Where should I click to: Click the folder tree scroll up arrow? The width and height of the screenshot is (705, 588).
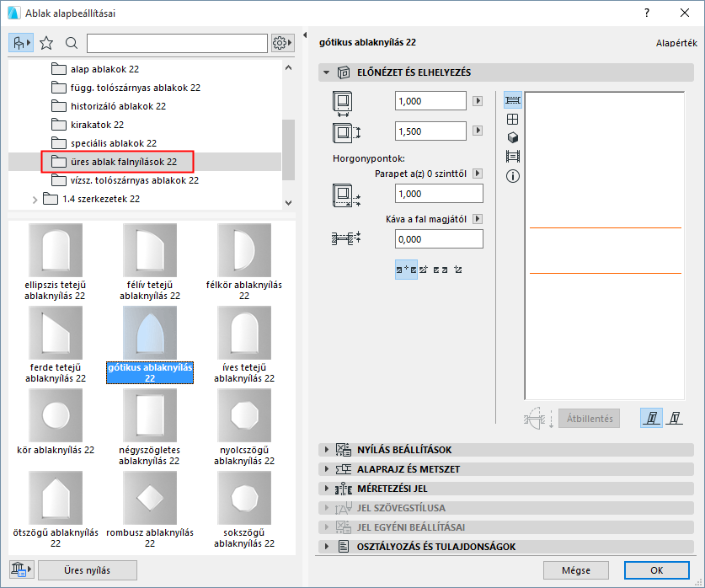click(289, 68)
